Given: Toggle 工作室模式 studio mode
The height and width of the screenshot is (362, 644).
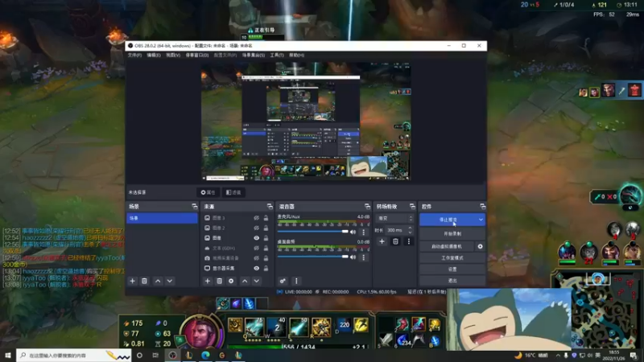Looking at the screenshot, I should coord(452,257).
